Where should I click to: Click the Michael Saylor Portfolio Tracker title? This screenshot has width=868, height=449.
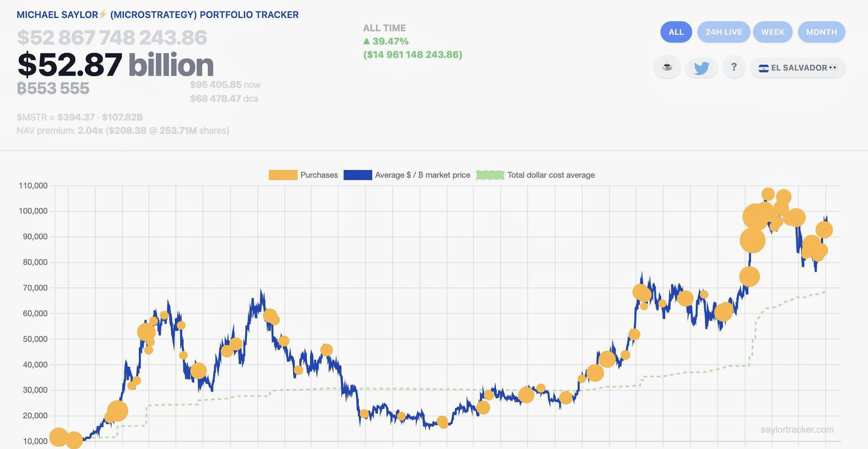point(158,15)
